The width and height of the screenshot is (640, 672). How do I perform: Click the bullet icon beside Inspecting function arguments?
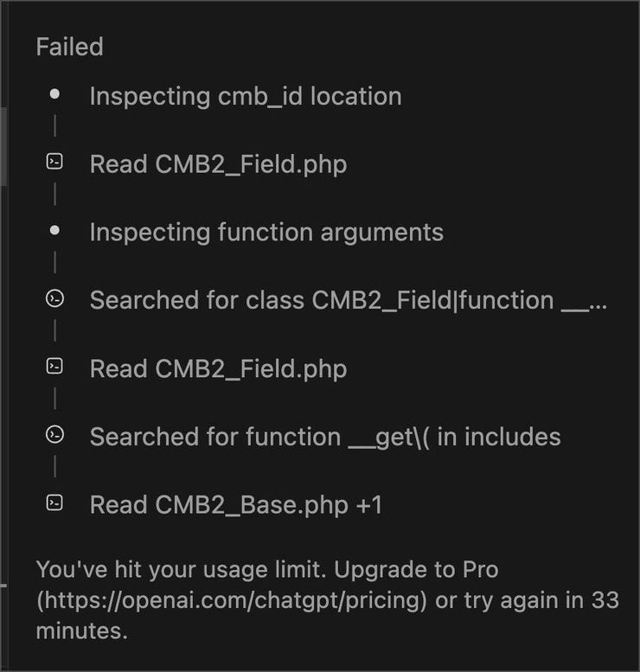click(54, 232)
